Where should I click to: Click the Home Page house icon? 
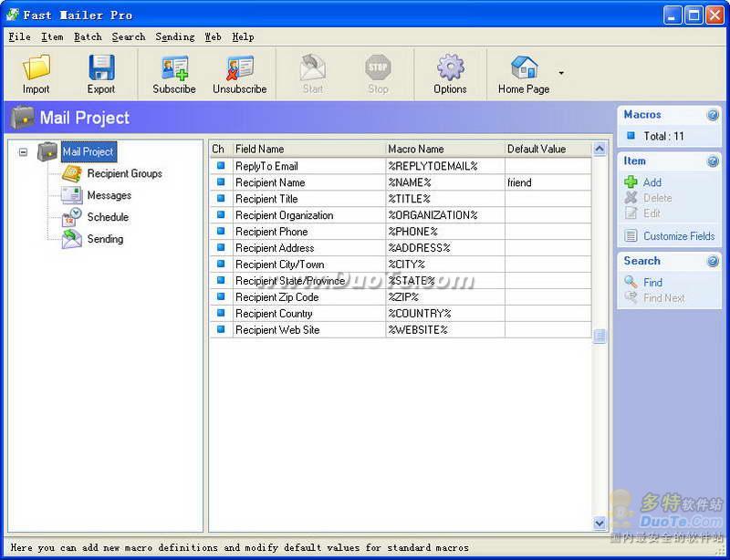(524, 67)
